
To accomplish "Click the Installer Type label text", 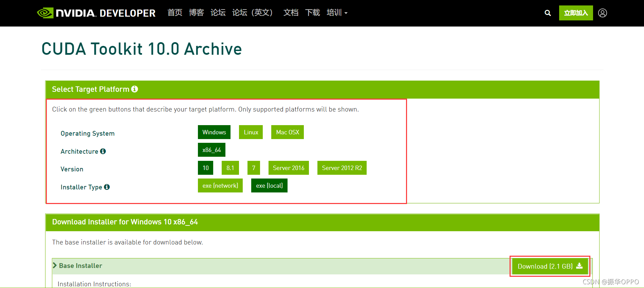I will 81,187.
